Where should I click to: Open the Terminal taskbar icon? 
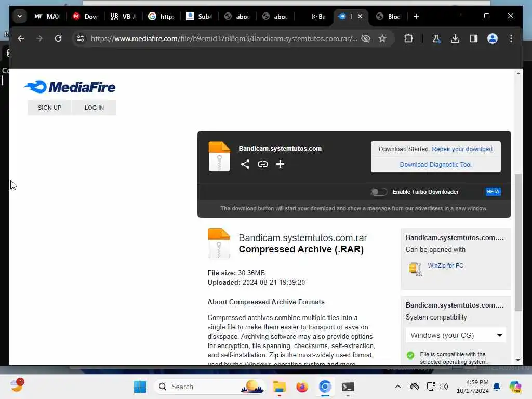tap(348, 387)
